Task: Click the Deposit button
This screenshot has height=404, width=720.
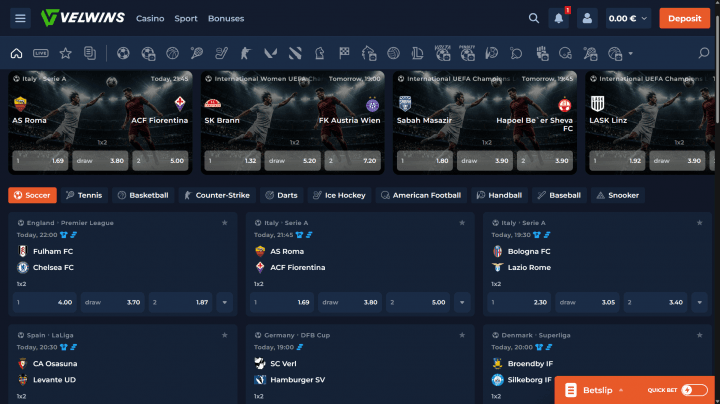Action: (685, 18)
